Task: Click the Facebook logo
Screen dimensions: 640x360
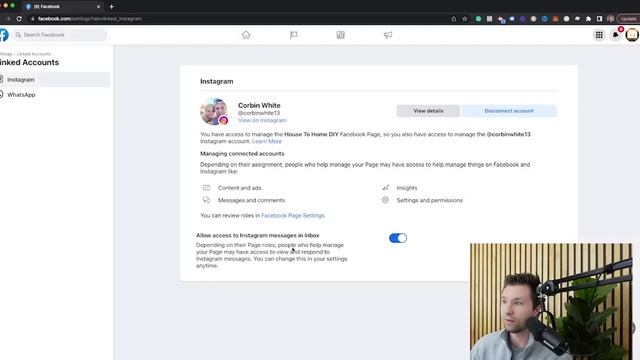Action: pyautogui.click(x=4, y=35)
